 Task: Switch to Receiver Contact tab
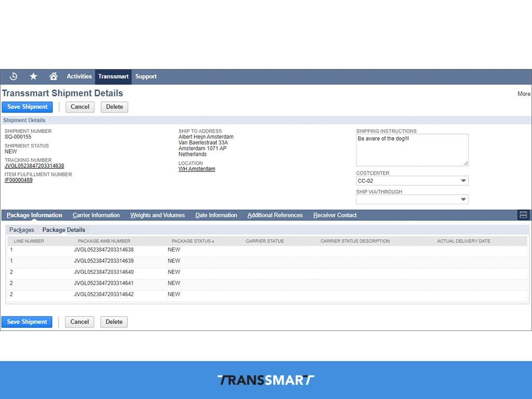tap(335, 215)
